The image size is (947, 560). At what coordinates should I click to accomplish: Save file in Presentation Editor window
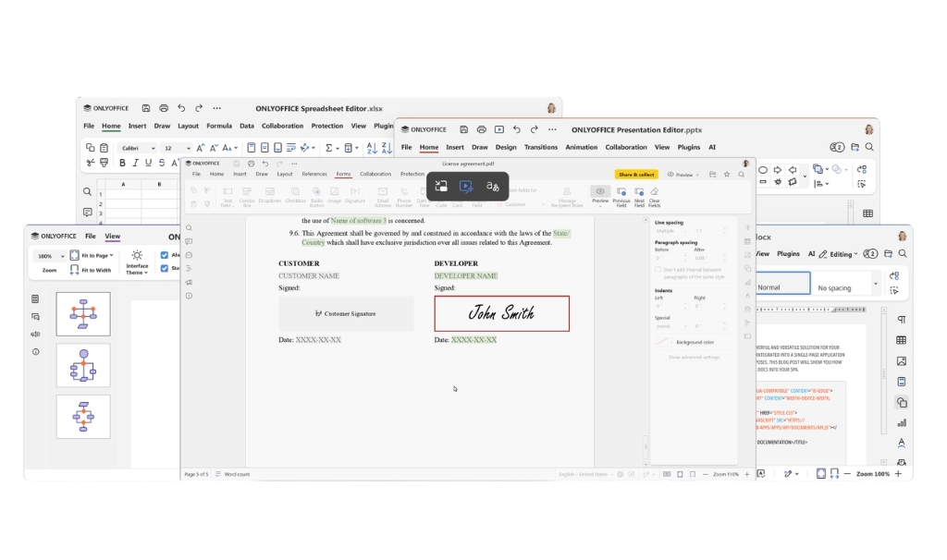[464, 129]
